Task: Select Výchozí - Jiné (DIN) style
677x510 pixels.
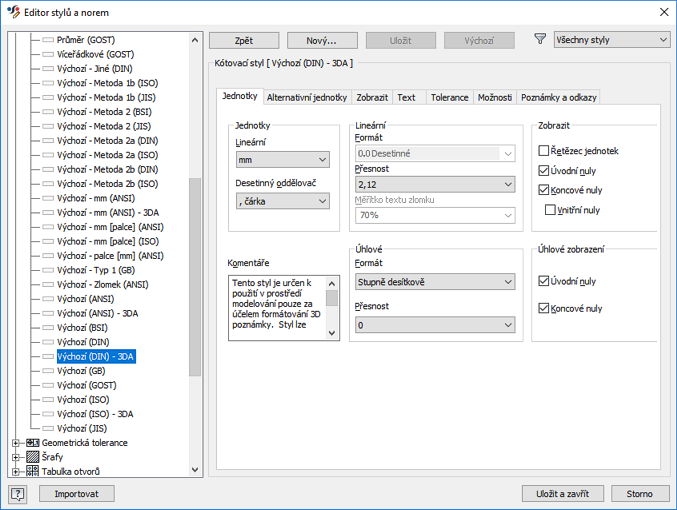Action: (95, 69)
